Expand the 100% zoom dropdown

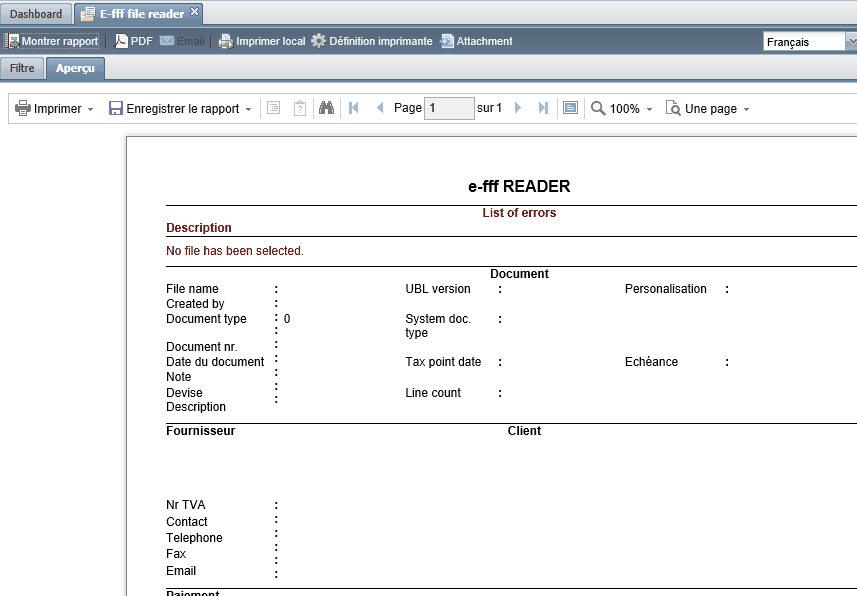(x=650, y=109)
